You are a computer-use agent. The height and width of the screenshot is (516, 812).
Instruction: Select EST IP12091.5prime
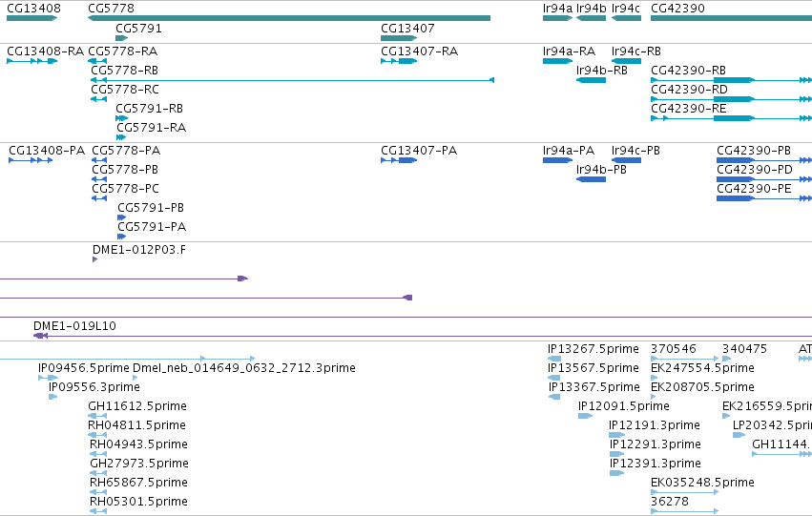[x=623, y=406]
